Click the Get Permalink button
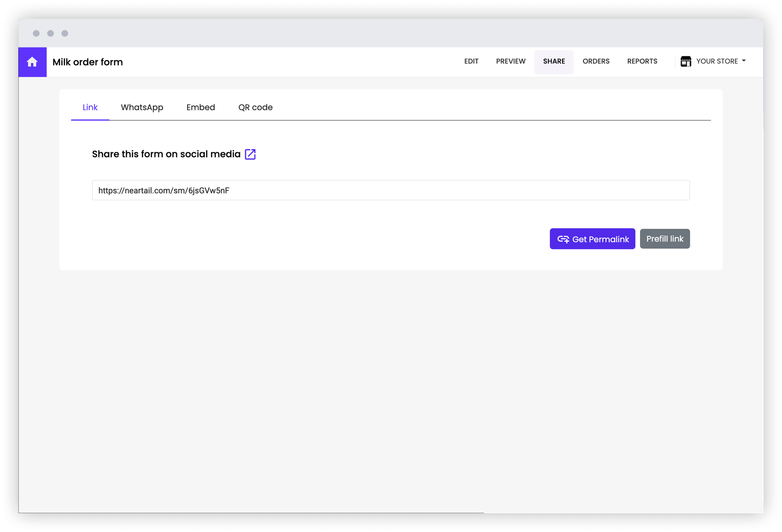782x532 pixels. click(x=592, y=239)
